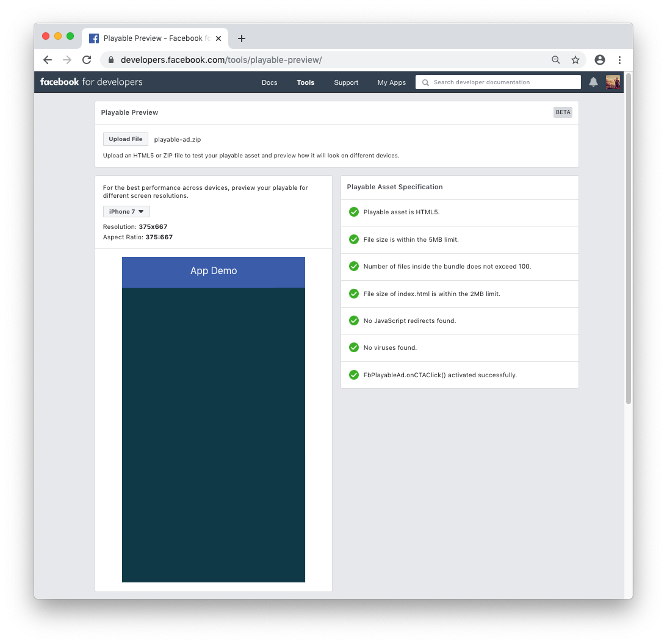Viewport: 667px width, 644px height.
Task: Click green check beside 'File size is within the 5MB limit'
Action: (354, 239)
